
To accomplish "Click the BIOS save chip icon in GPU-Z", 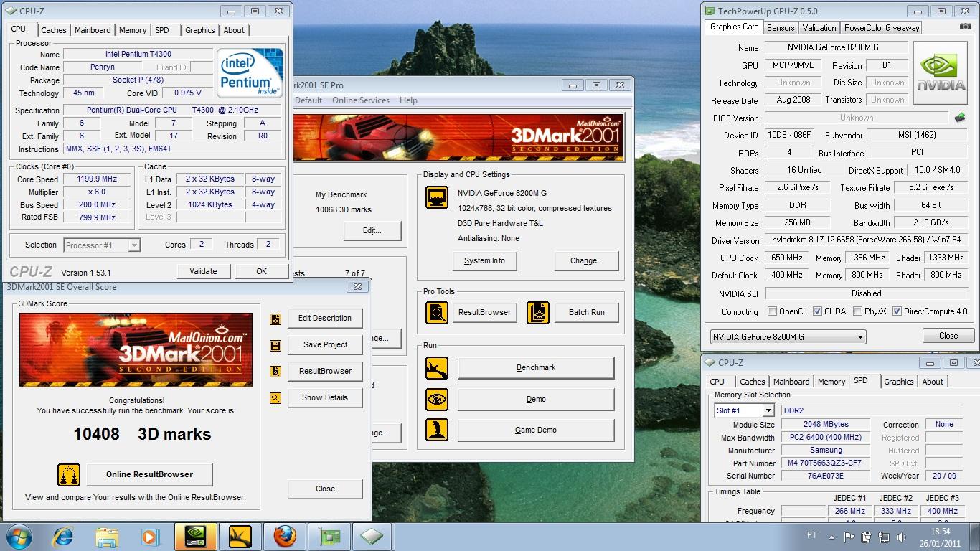I will 960,118.
